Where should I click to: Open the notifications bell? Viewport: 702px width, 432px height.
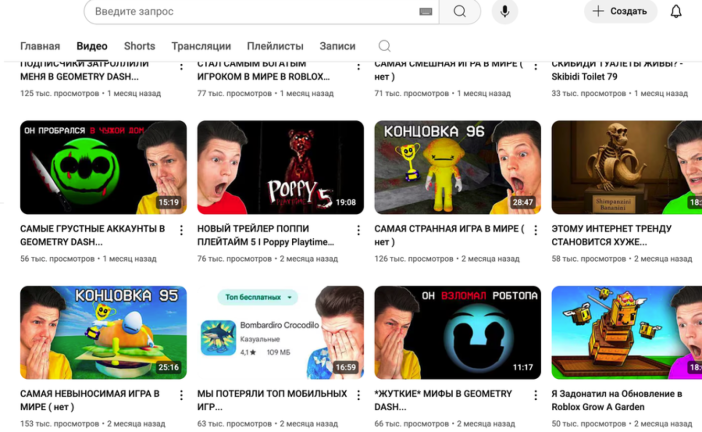click(x=676, y=11)
